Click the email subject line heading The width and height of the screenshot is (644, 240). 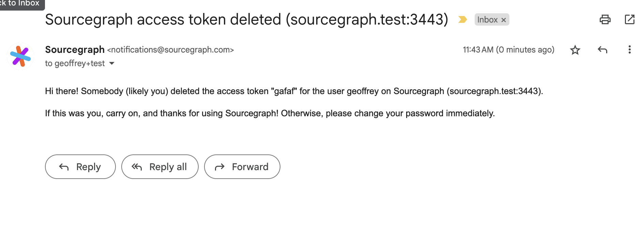point(246,19)
